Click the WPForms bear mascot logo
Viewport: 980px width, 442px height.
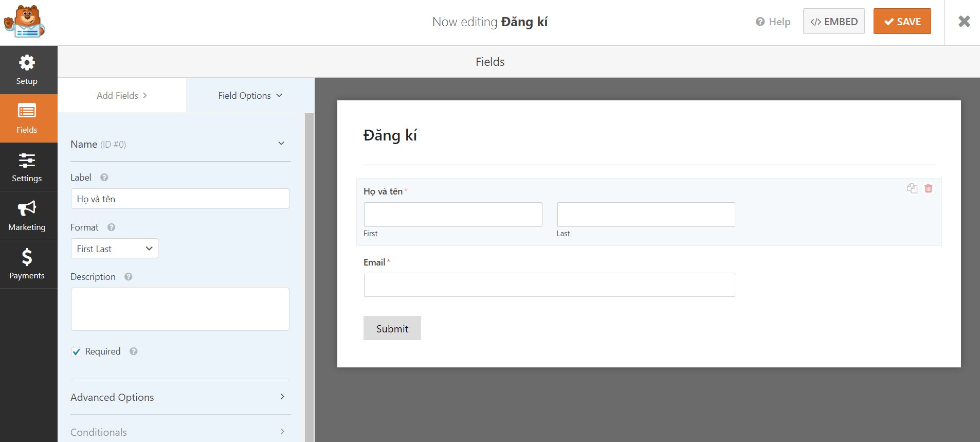pyautogui.click(x=25, y=22)
